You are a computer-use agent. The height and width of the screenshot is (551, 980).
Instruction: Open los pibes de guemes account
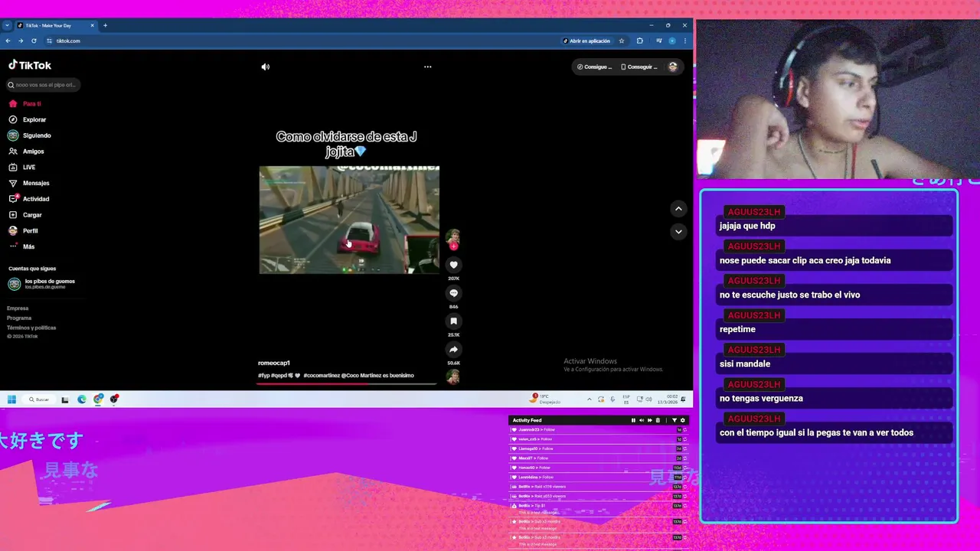click(x=41, y=284)
